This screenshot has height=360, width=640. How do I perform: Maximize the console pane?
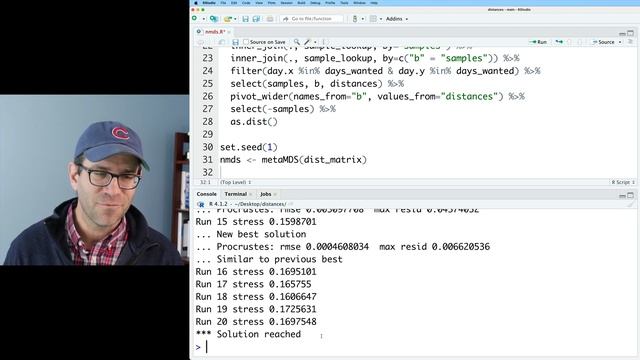coord(631,196)
